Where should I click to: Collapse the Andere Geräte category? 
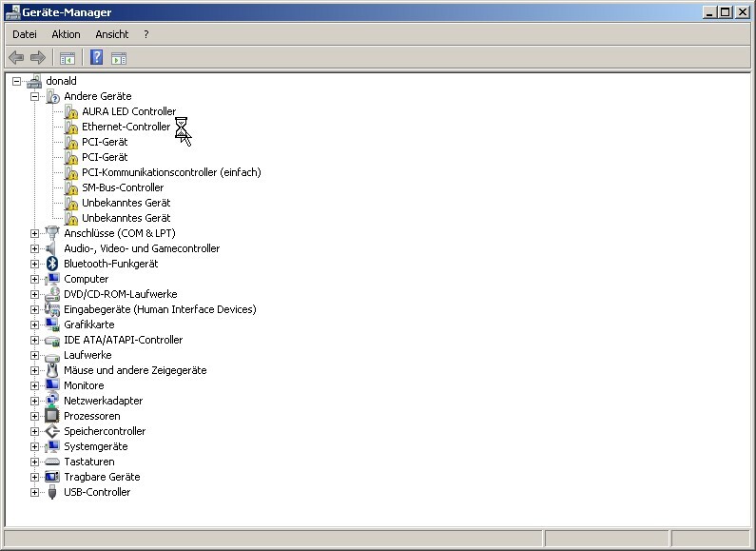[34, 96]
